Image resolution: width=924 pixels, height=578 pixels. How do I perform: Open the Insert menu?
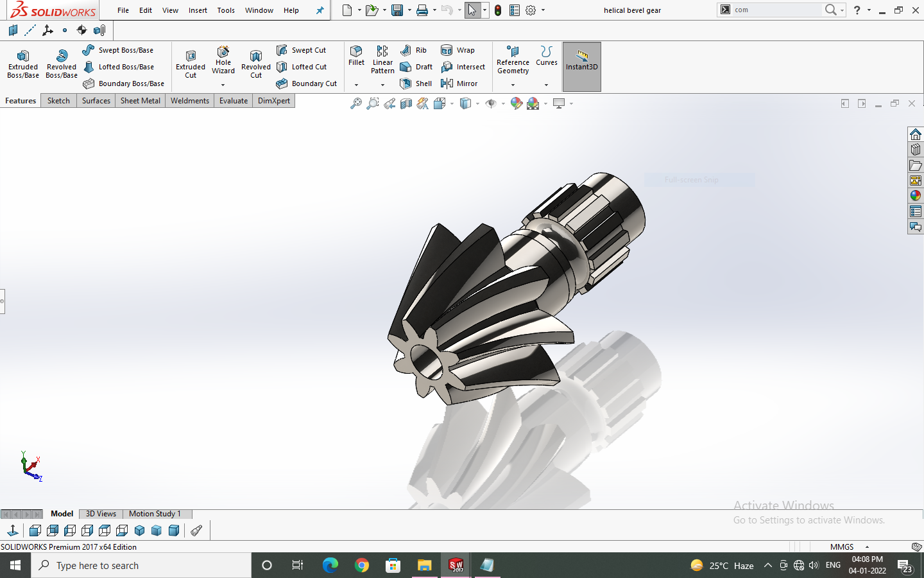(198, 10)
